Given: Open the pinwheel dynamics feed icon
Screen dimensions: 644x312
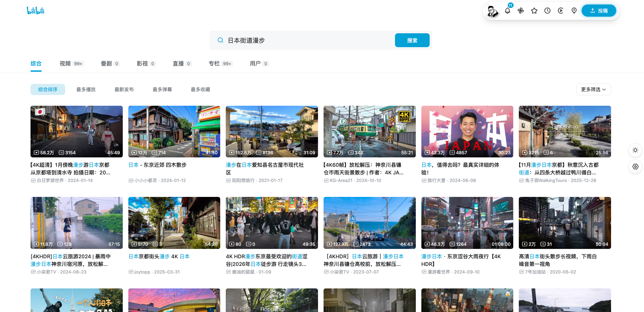Looking at the screenshot, I should pos(521,11).
